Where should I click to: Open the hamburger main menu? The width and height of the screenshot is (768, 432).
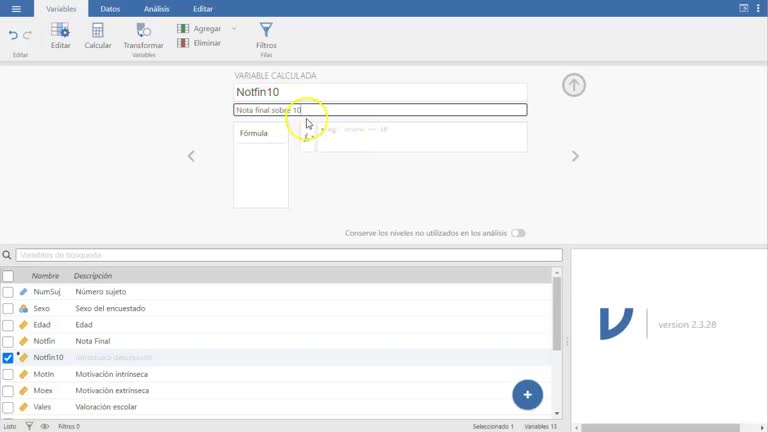[16, 9]
